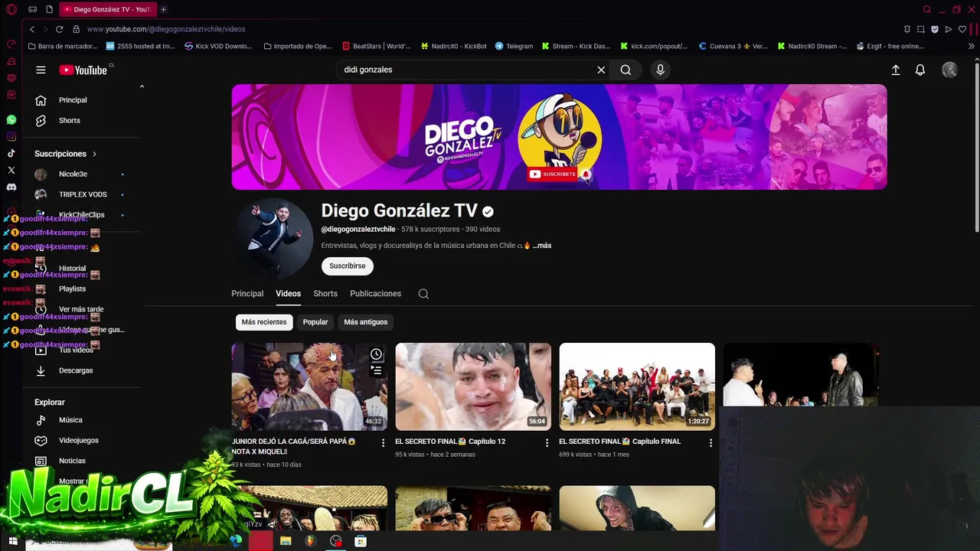This screenshot has width=980, height=551.
Task: Open the Opera snapshot tool icon
Action: click(920, 29)
